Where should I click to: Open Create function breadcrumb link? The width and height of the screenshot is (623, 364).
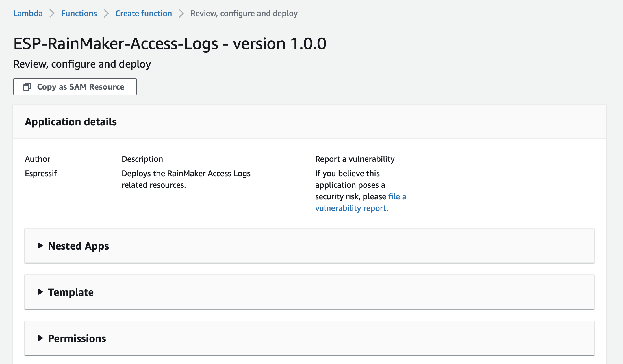144,13
